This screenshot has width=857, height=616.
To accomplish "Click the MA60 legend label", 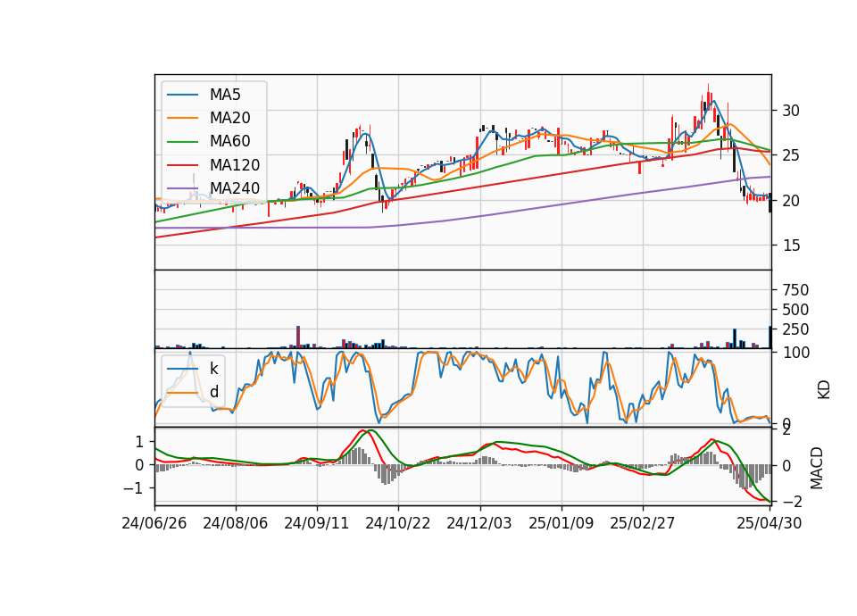I will pyautogui.click(x=229, y=141).
